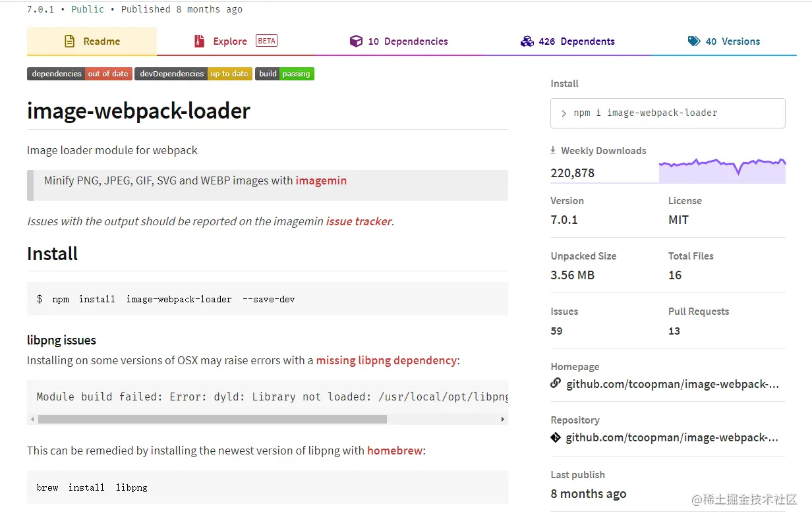Viewport: 812px width, 521px height.
Task: Open the homebrew link
Action: click(395, 451)
